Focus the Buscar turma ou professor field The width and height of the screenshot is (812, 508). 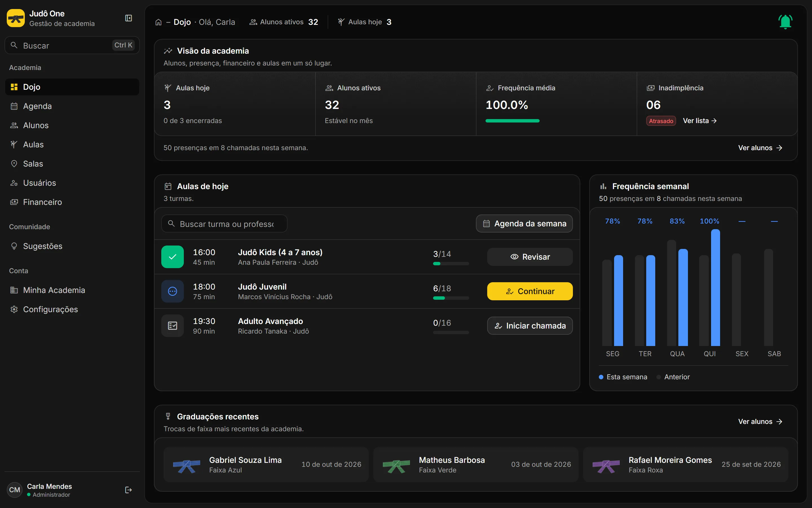[x=224, y=224]
